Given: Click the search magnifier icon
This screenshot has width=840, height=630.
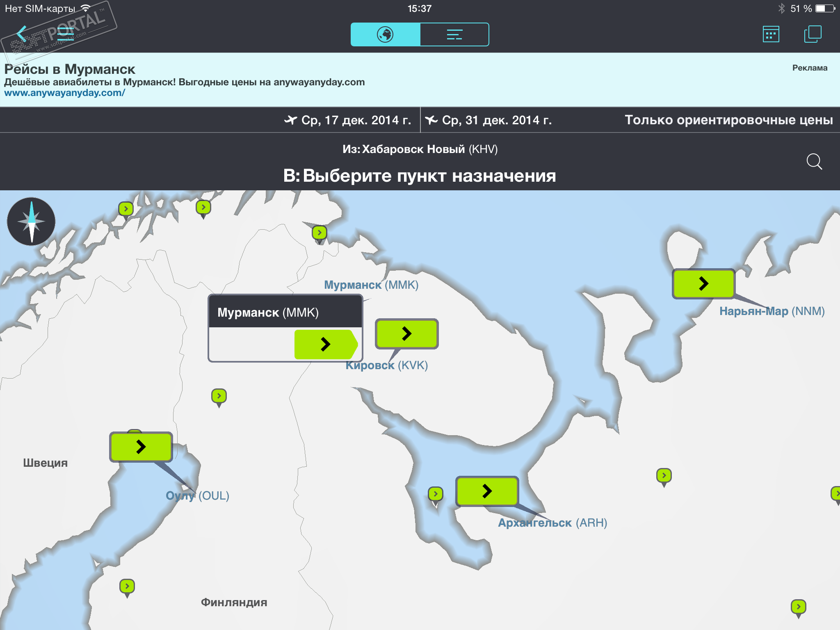Looking at the screenshot, I should [814, 162].
